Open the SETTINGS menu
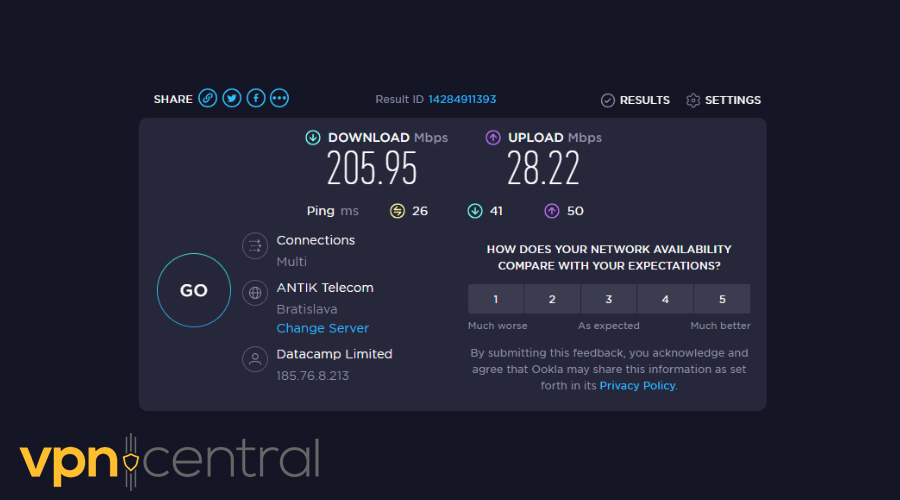 (x=723, y=100)
